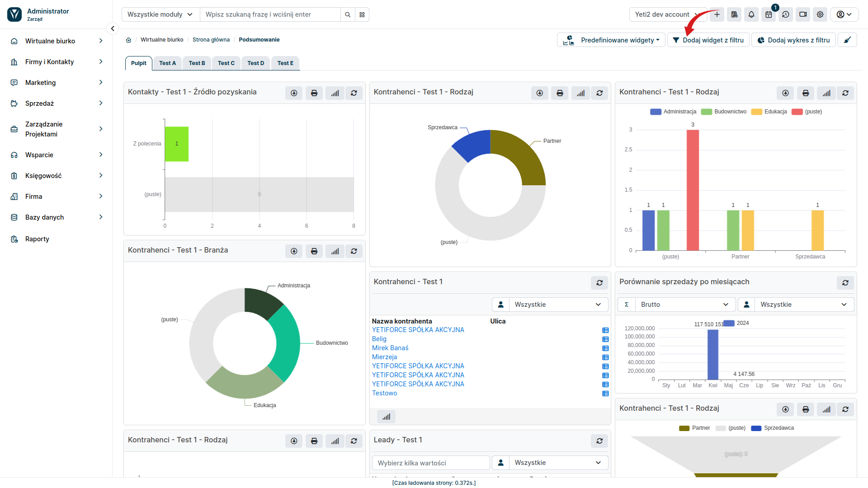Click bars icon below kontrahenci list
Image resolution: width=868 pixels, height=488 pixels.
tap(386, 417)
